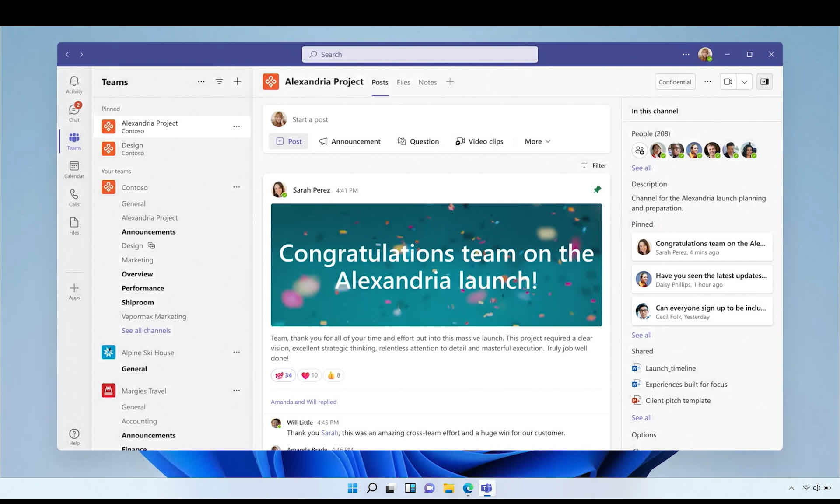This screenshot has height=504, width=840.
Task: Open the Shiproom channel
Action: pyautogui.click(x=138, y=302)
